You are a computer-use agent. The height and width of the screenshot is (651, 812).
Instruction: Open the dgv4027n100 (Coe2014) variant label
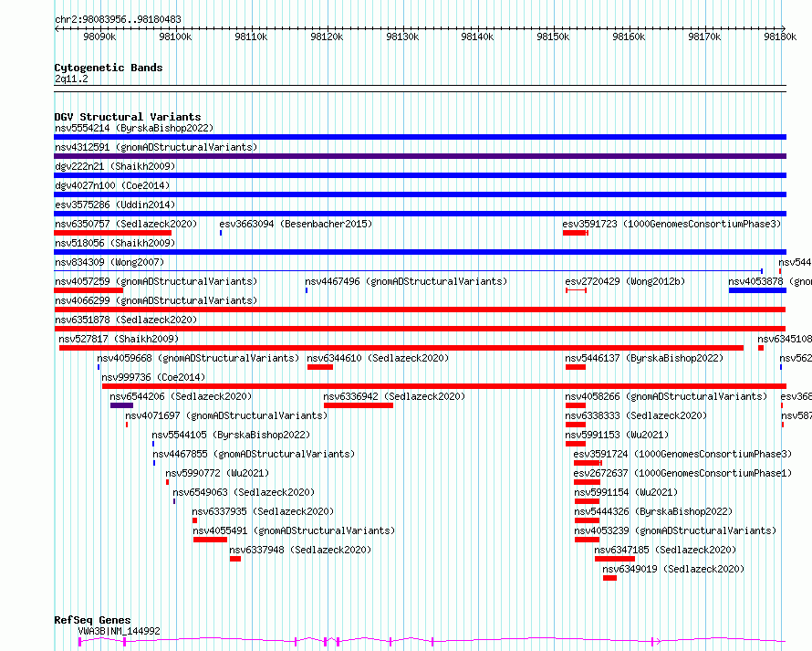coord(112,185)
